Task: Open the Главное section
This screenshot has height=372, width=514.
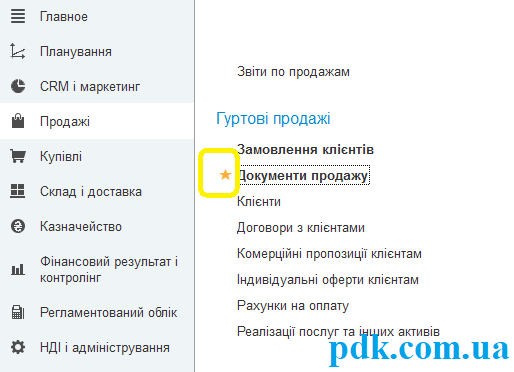Action: pos(64,16)
